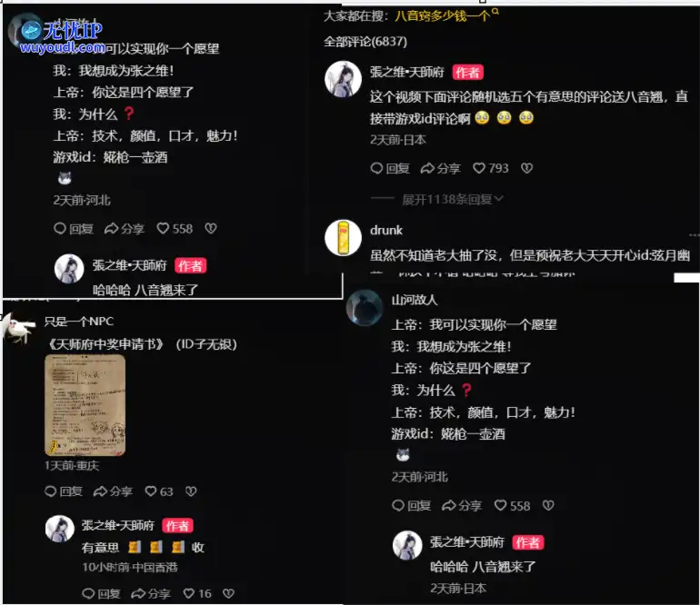Like 只是一个NPC's comment with 63 likes
This screenshot has width=700, height=605.
pos(159,491)
